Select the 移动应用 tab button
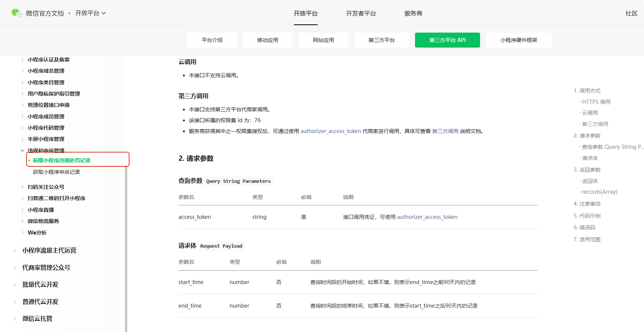The image size is (644, 332). [268, 40]
